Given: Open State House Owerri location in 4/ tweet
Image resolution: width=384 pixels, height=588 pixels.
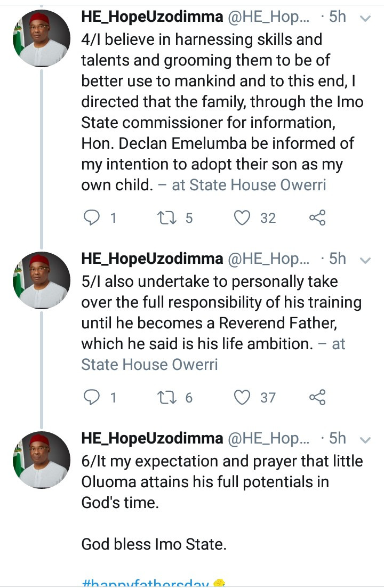Looking at the screenshot, I should 258,185.
